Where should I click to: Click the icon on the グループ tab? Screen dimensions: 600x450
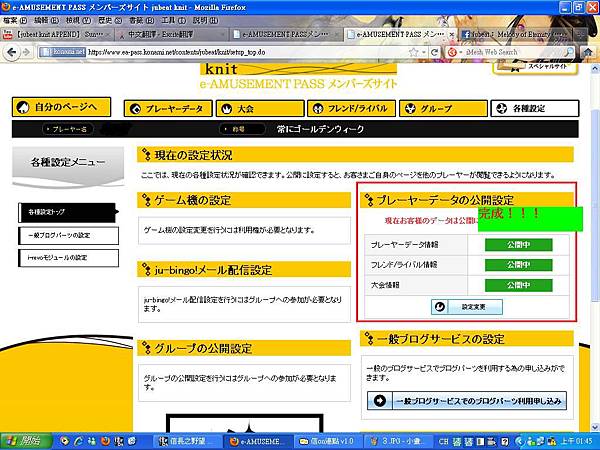410,109
